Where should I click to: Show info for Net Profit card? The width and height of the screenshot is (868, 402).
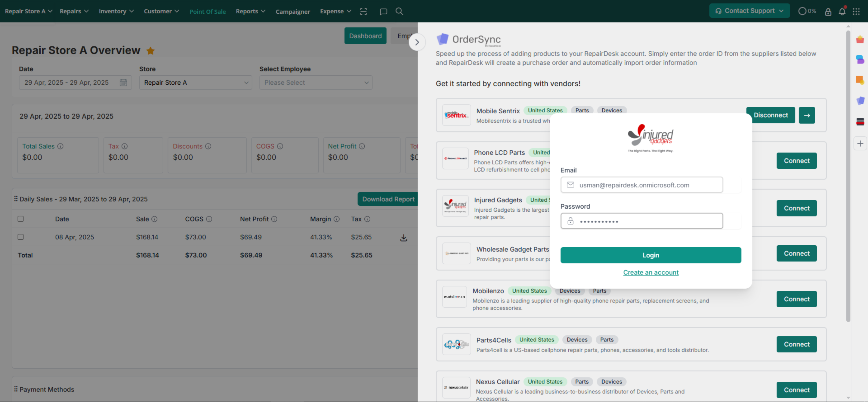point(362,146)
